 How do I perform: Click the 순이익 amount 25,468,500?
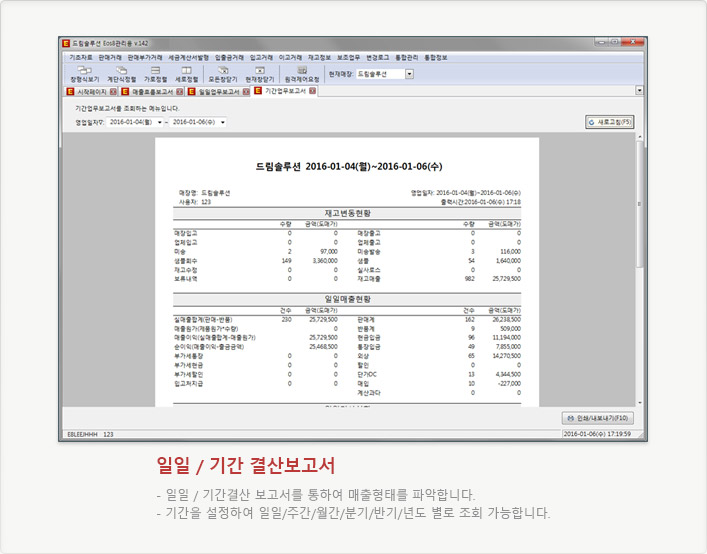(323, 347)
